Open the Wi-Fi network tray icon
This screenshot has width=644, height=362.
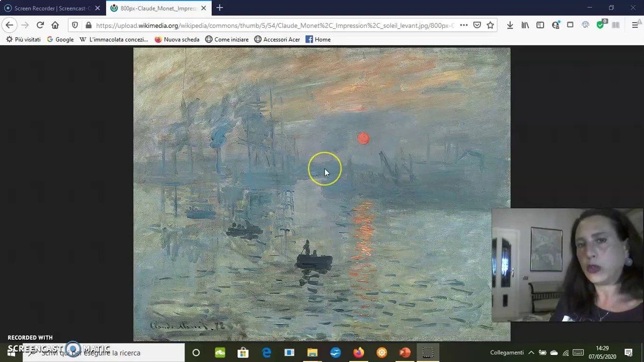pyautogui.click(x=566, y=352)
